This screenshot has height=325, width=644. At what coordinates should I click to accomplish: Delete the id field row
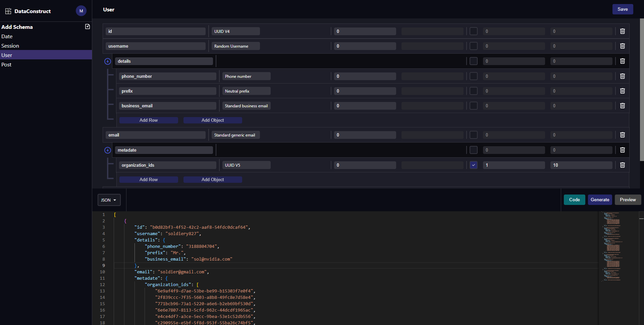(622, 31)
